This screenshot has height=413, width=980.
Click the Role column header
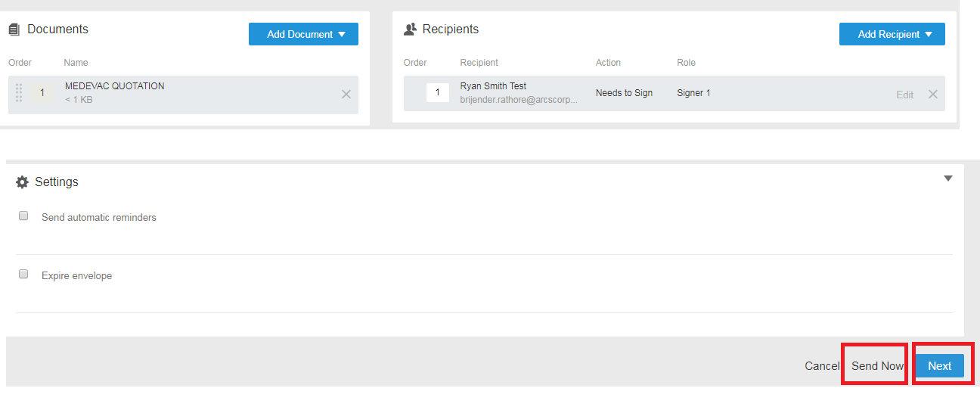[x=686, y=63]
